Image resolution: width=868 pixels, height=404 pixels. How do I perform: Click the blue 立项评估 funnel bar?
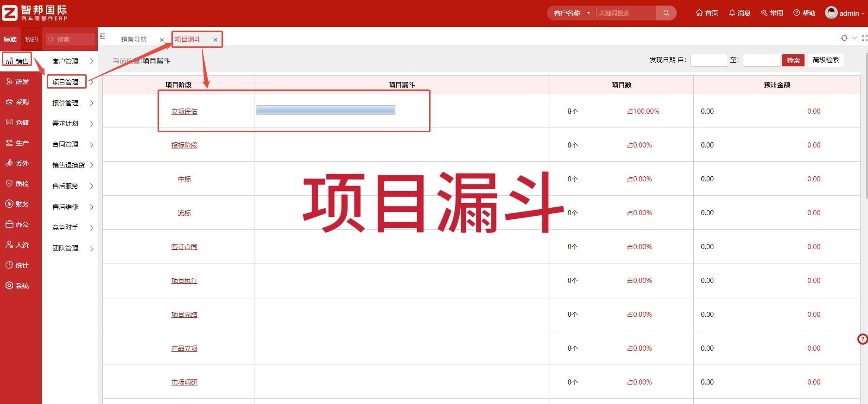point(326,110)
